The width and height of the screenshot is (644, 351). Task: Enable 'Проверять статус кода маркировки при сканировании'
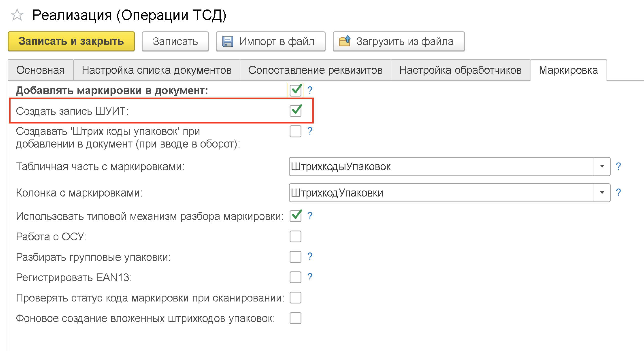pos(296,298)
